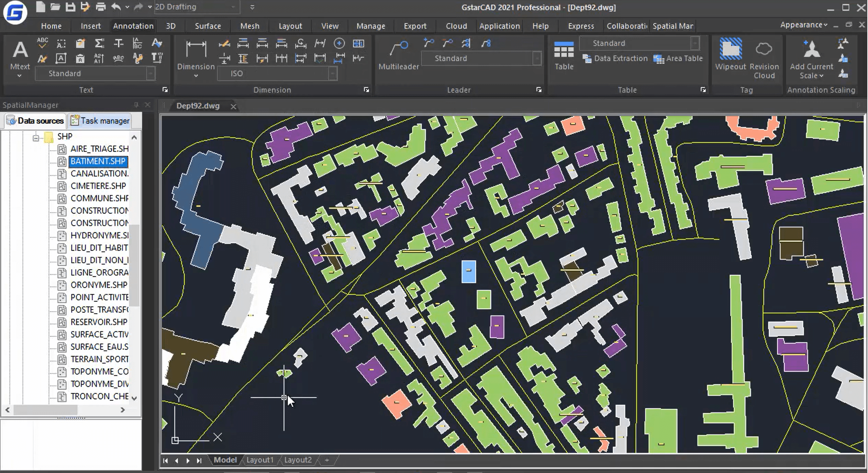Click the add leader icon
Screen dimensions: 868x473
click(x=429, y=43)
